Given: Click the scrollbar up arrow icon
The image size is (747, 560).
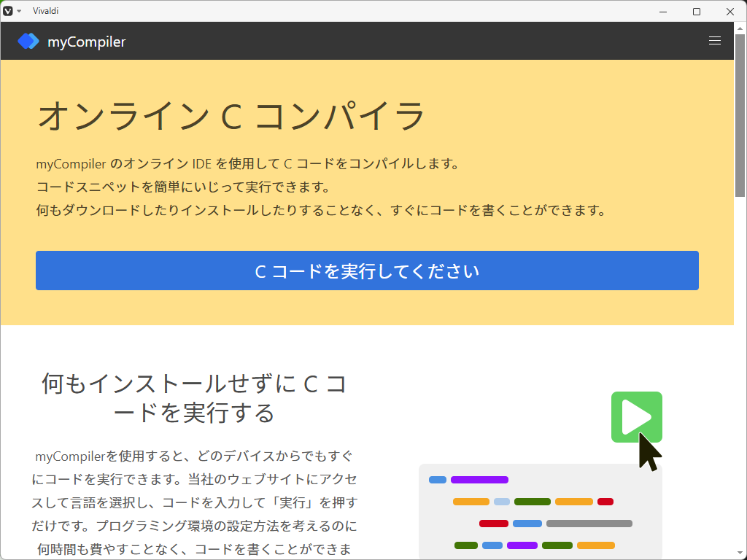Looking at the screenshot, I should tap(740, 27).
